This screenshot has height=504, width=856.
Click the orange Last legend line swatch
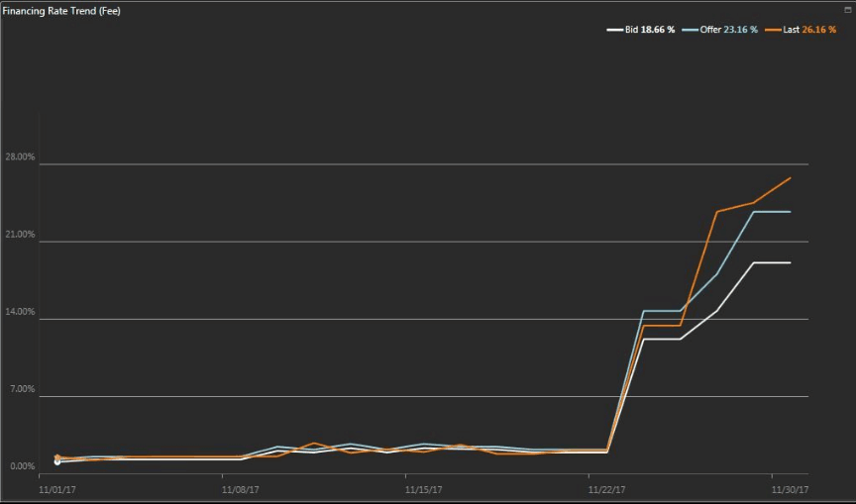click(x=773, y=30)
